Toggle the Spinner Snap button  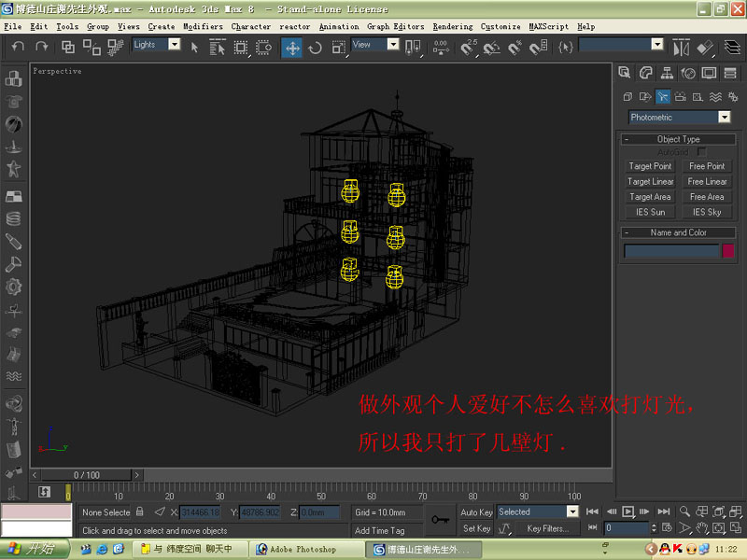pyautogui.click(x=538, y=48)
